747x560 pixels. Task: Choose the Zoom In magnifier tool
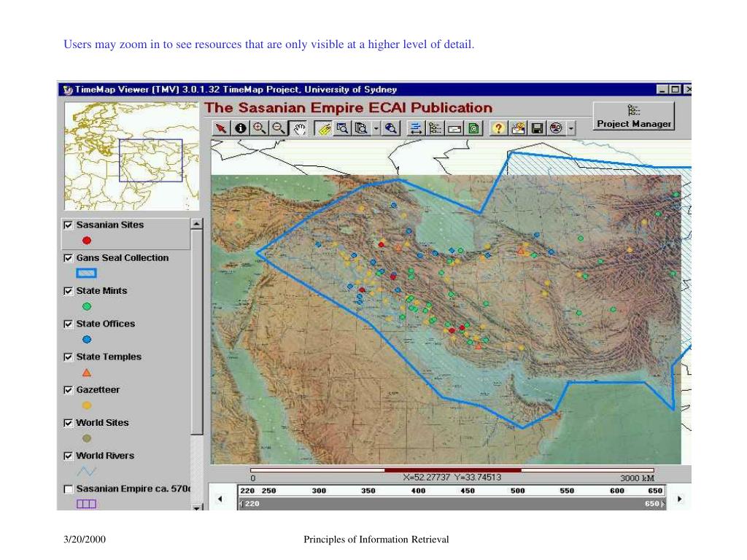[x=260, y=128]
